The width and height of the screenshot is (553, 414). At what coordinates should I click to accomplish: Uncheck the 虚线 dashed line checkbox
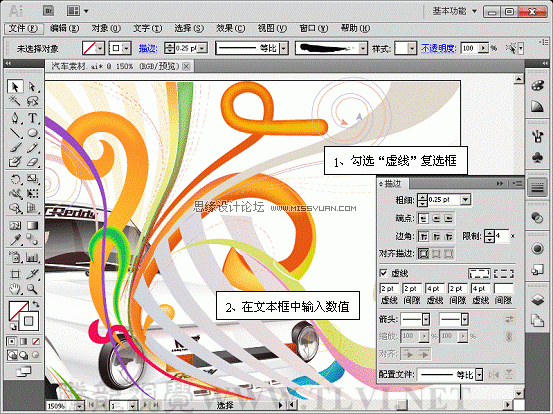tap(384, 273)
